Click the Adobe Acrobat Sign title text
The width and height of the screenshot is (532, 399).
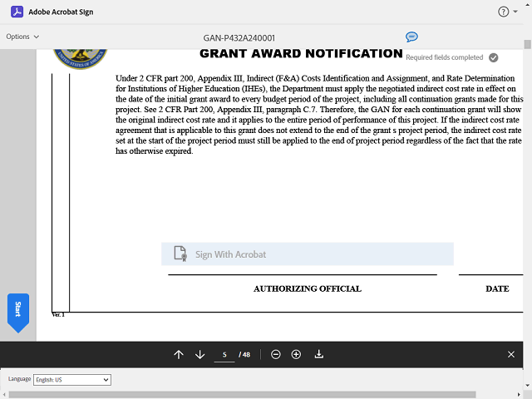click(61, 12)
